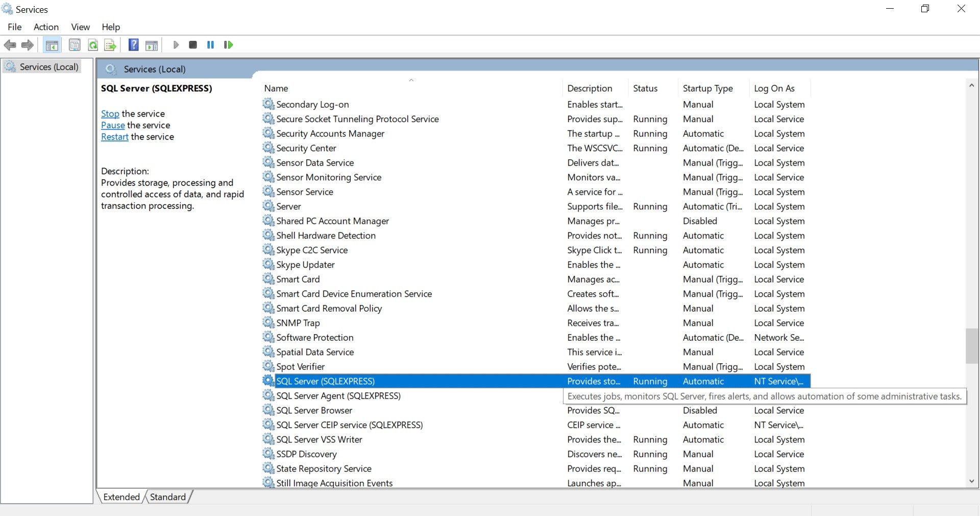The image size is (980, 516).
Task: Click the Pause Service icon
Action: [210, 45]
